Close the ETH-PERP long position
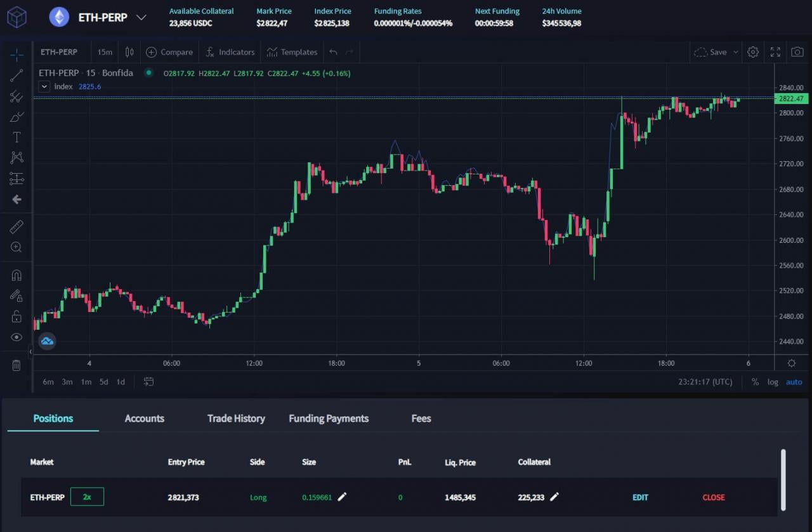 tap(713, 497)
